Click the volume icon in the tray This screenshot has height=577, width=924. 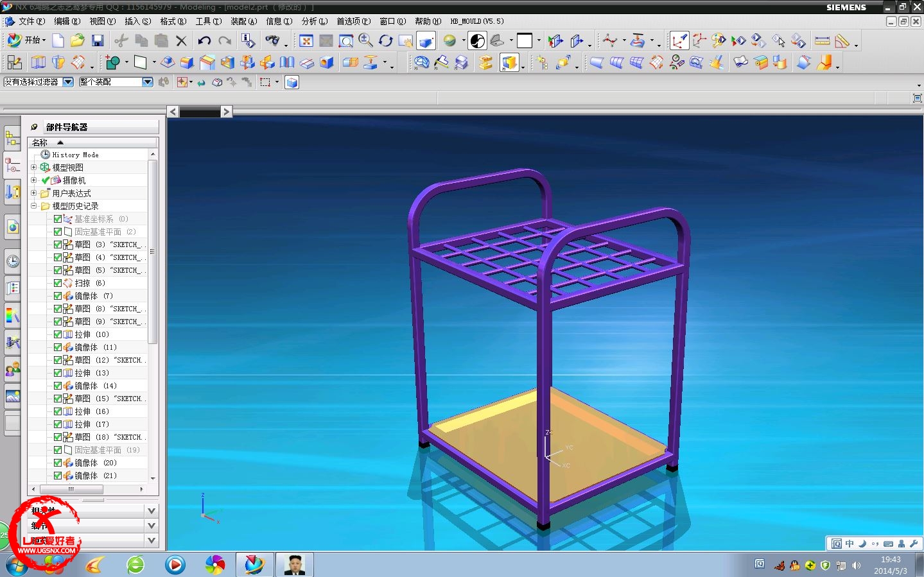[856, 565]
